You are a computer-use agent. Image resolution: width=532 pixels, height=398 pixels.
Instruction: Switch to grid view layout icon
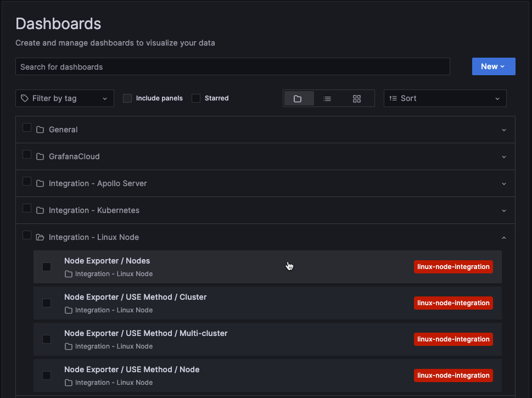coord(356,98)
